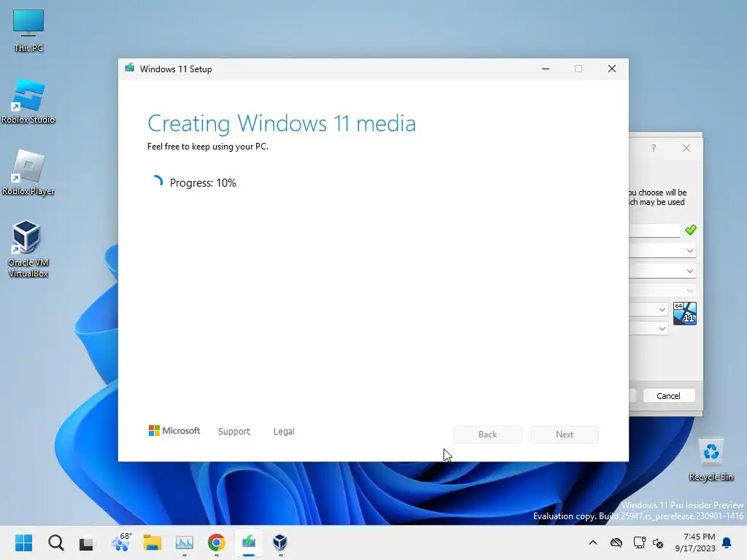Close the Windows 11 Setup window
This screenshot has width=747, height=560.
click(x=612, y=69)
